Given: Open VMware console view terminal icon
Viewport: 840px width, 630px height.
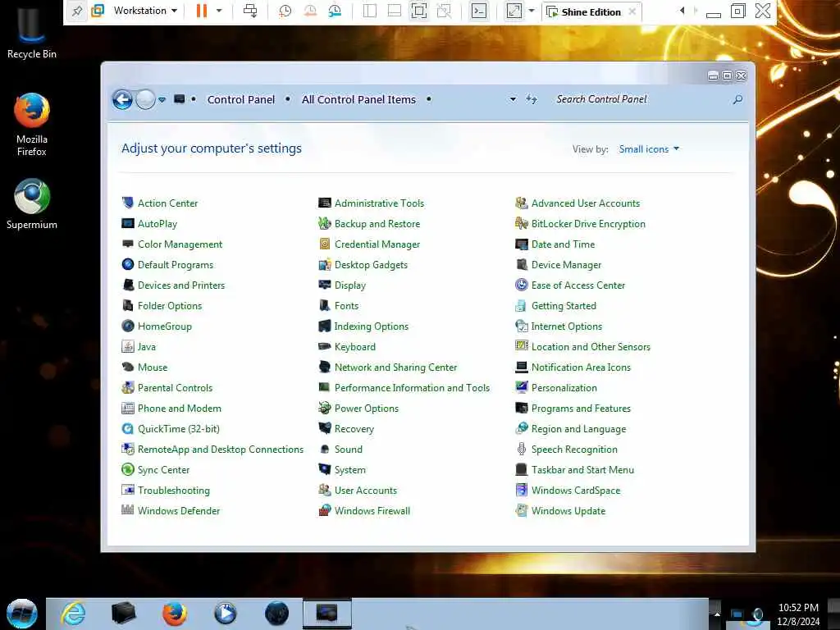Looking at the screenshot, I should tap(479, 11).
